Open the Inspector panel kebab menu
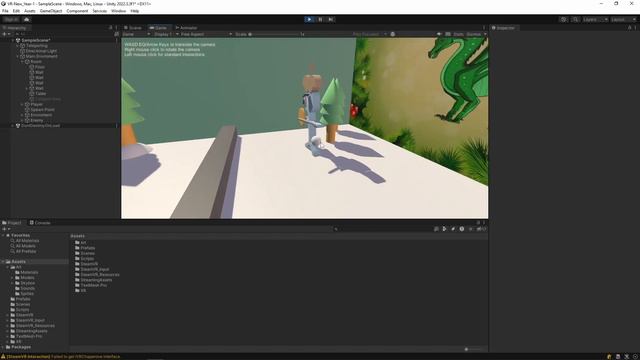Image resolution: width=640 pixels, height=360 pixels. pyautogui.click(x=635, y=28)
